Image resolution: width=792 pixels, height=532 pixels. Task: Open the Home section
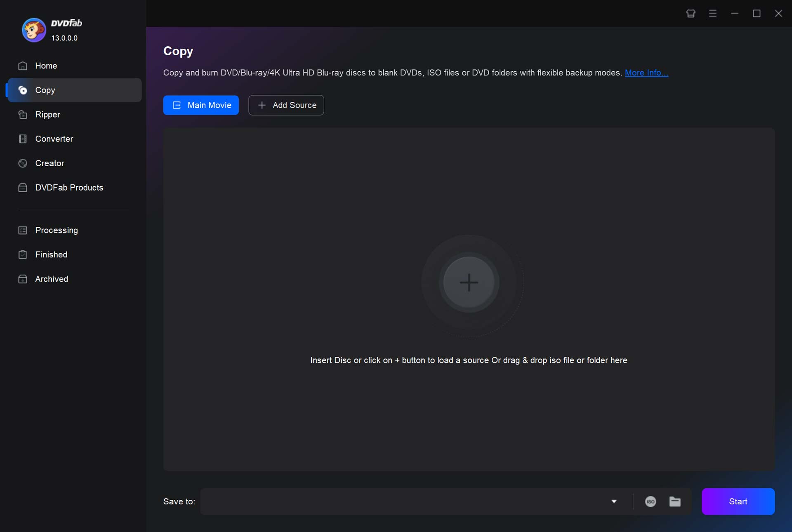[x=74, y=66]
